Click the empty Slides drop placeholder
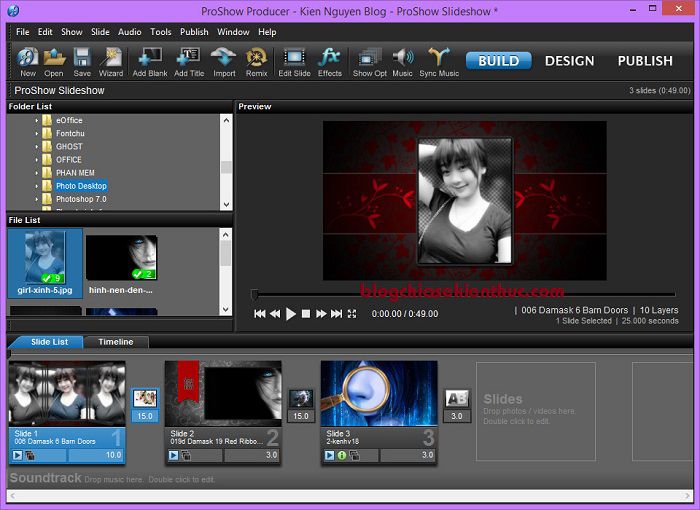This screenshot has height=510, width=700. [536, 411]
